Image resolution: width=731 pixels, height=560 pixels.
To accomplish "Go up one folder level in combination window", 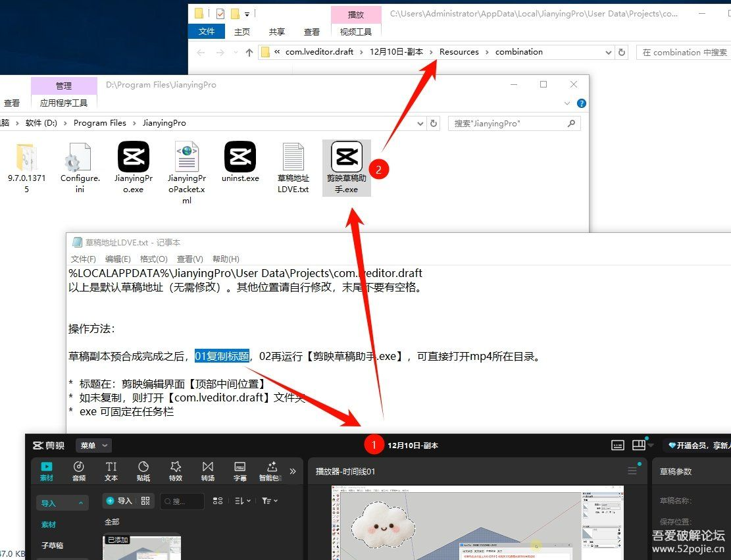I will [x=249, y=52].
